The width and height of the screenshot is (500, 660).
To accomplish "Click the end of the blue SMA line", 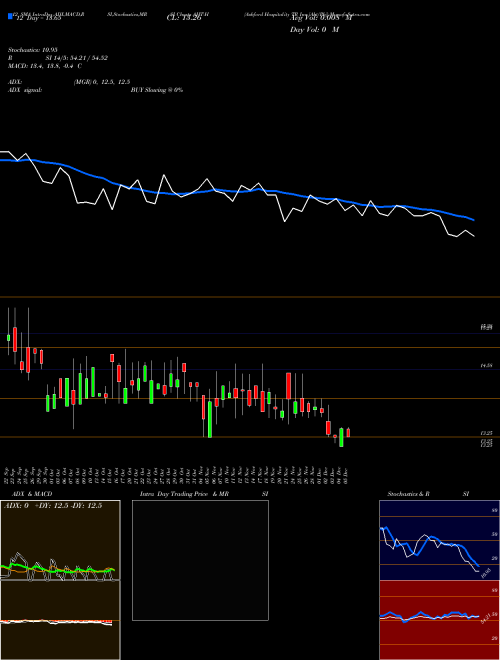I will click(x=474, y=220).
